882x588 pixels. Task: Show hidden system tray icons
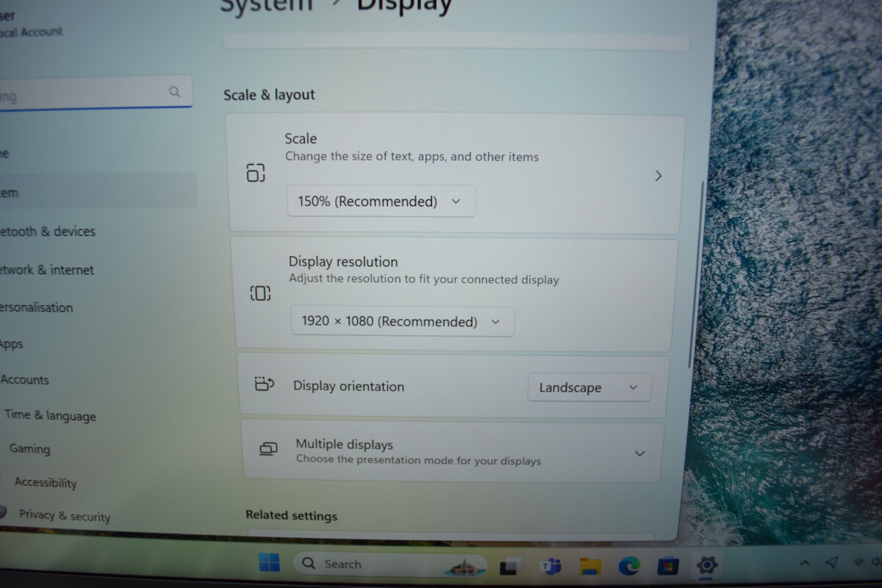click(x=805, y=563)
